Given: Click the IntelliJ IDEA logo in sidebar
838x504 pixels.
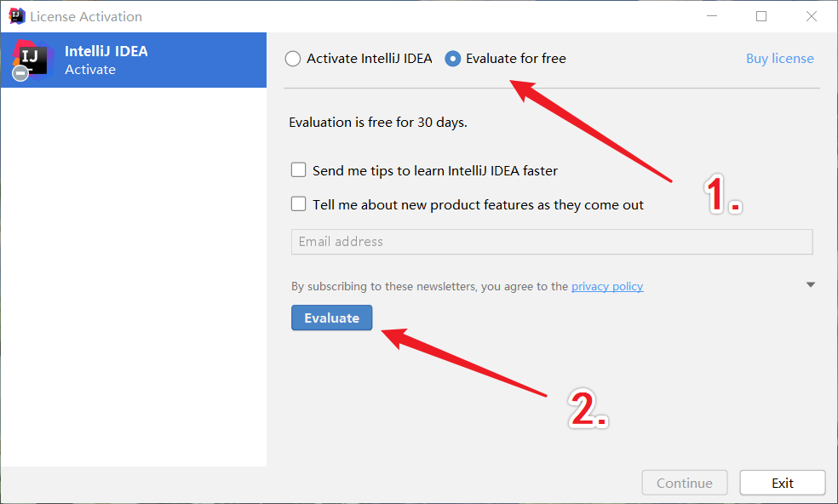Looking at the screenshot, I should click(x=32, y=59).
